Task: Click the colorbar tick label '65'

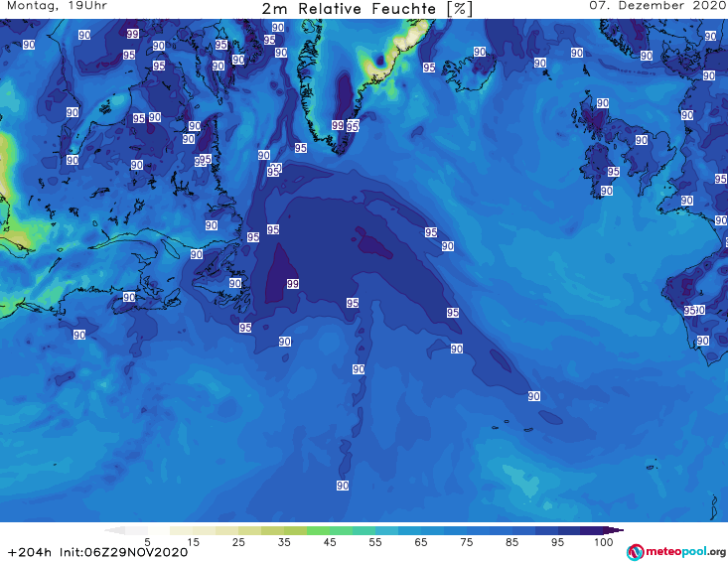Action: coord(421,542)
